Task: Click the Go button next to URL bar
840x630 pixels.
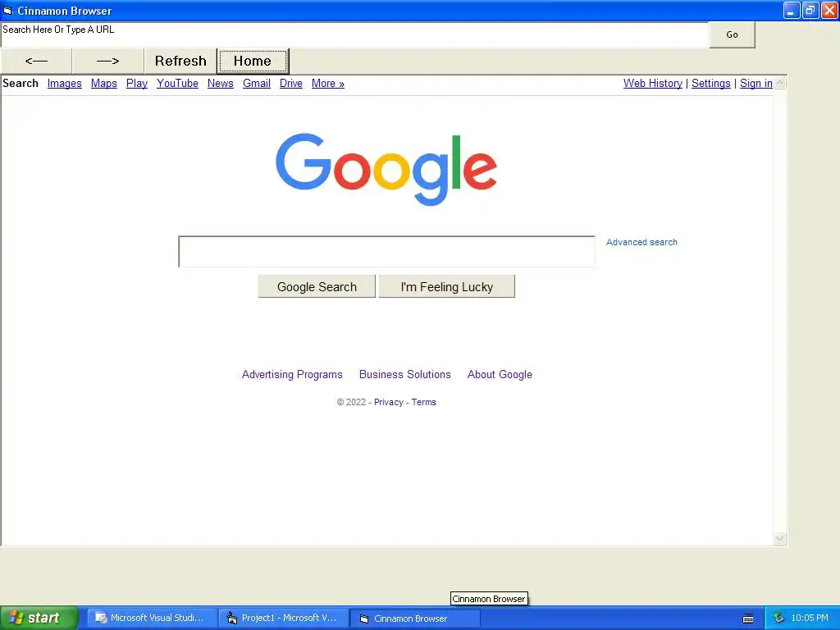Action: pos(732,34)
